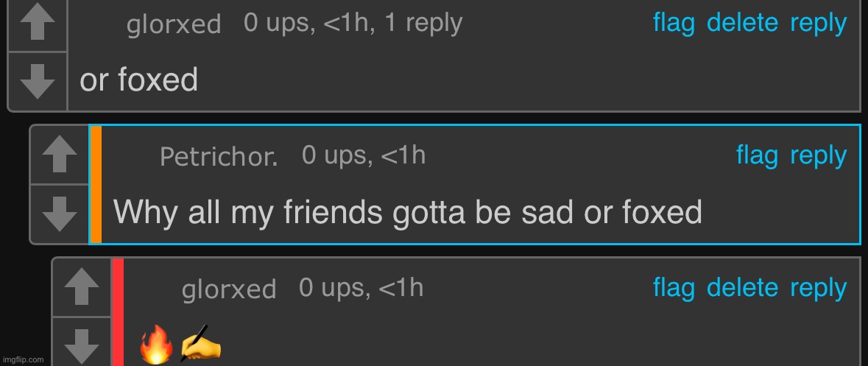
Task: Flag glorxed's emoji comment
Action: (674, 289)
